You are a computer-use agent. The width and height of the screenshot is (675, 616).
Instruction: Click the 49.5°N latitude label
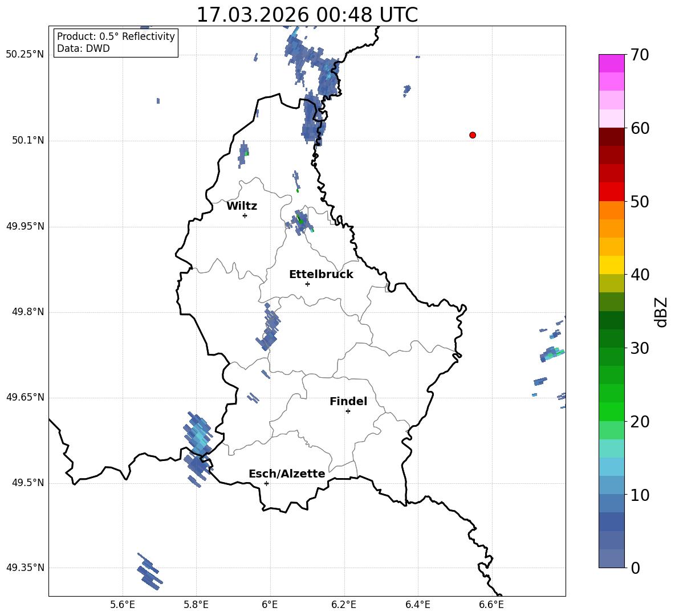pyautogui.click(x=28, y=483)
